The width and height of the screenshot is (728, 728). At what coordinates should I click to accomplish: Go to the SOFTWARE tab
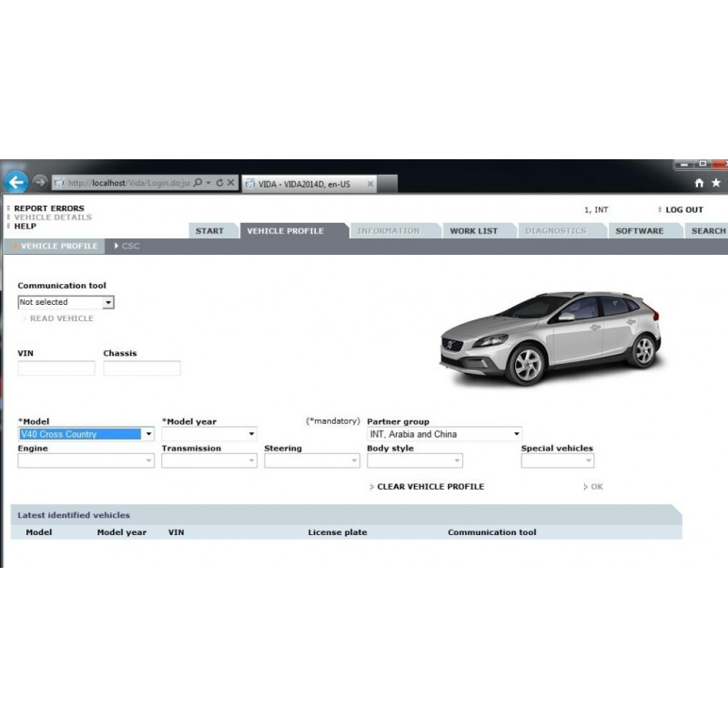639,231
